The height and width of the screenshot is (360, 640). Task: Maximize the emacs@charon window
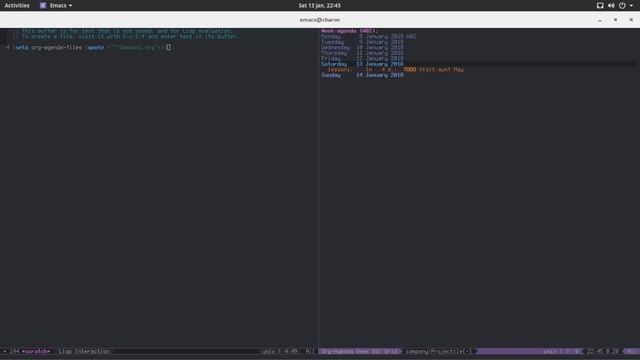[616, 20]
